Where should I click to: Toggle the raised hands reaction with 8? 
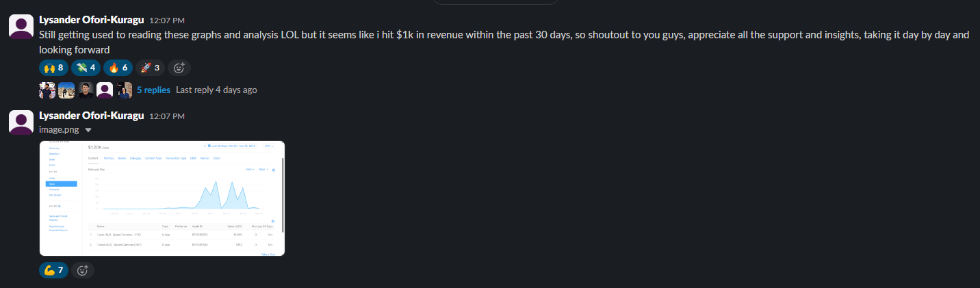point(53,68)
